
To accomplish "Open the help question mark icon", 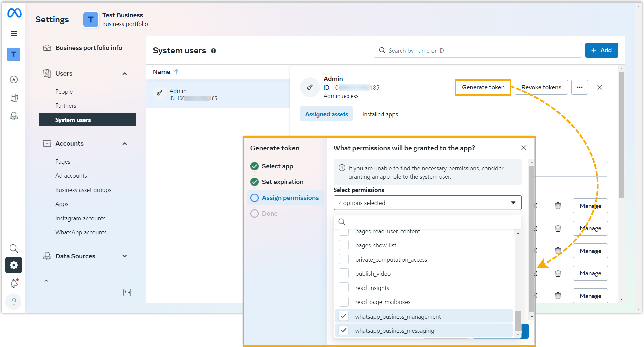I will 14,302.
